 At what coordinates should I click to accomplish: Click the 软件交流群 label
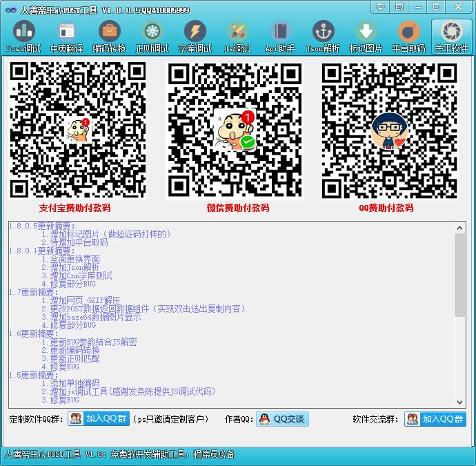click(x=375, y=419)
